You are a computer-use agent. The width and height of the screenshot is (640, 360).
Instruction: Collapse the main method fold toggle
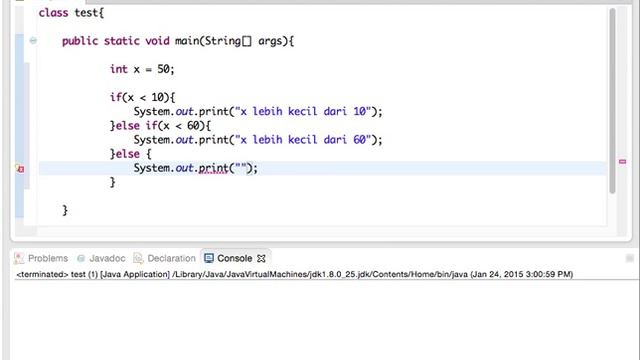[33, 40]
